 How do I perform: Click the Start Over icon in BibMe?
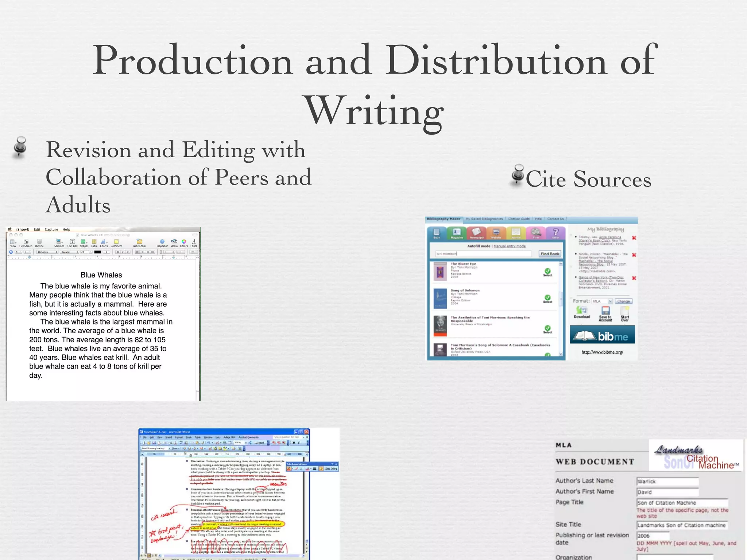point(625,311)
